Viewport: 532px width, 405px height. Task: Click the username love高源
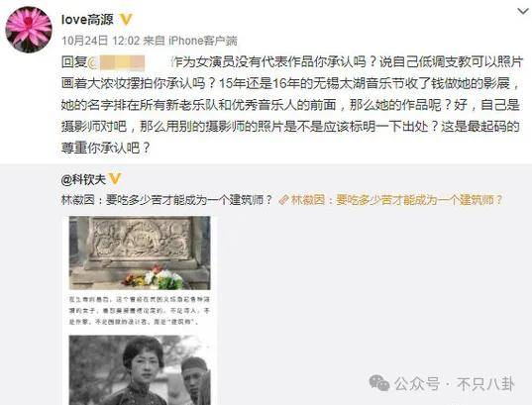pos(87,20)
